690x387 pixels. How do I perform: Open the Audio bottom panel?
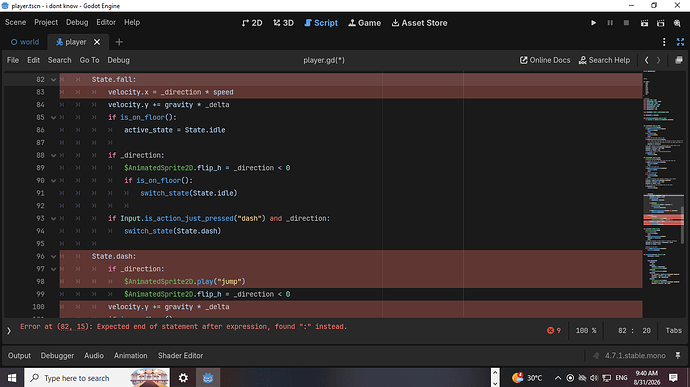point(94,356)
